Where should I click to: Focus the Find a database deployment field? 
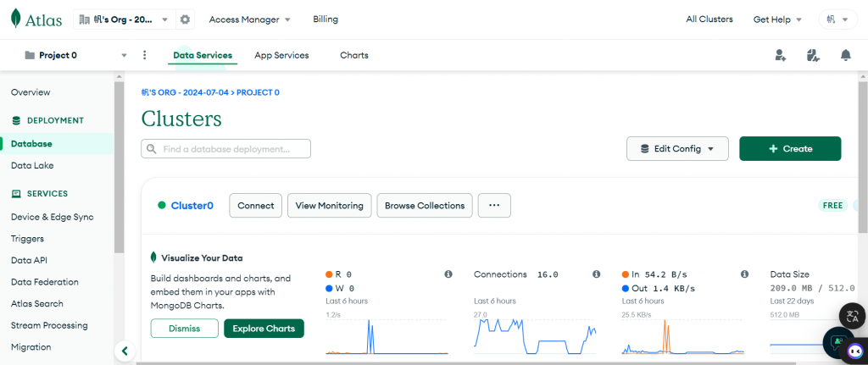(x=225, y=149)
